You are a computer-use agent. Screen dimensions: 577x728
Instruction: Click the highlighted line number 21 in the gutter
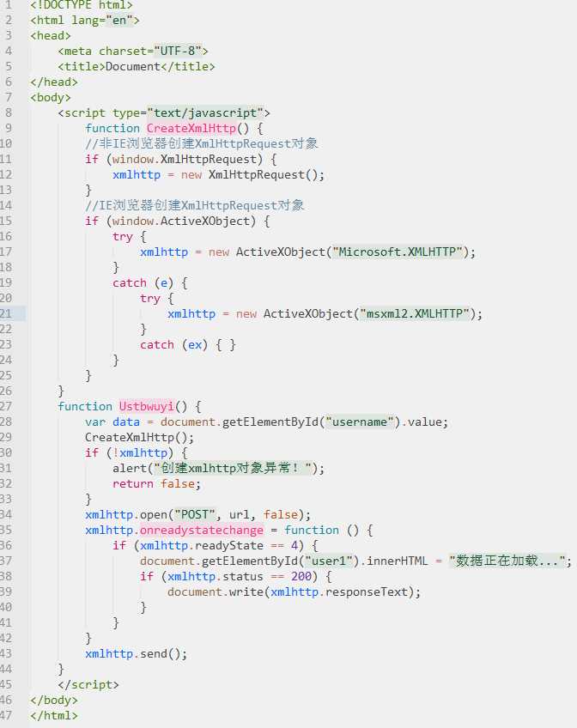pyautogui.click(x=7, y=313)
